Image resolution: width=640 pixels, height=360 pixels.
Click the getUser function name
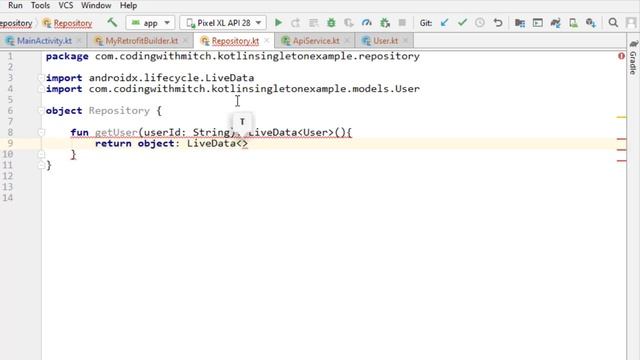(x=116, y=132)
